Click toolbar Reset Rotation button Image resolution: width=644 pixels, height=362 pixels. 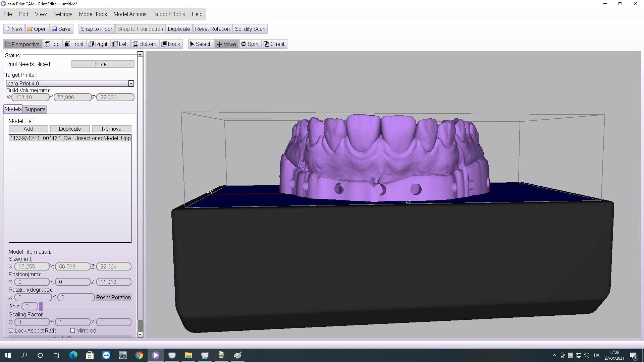(212, 29)
